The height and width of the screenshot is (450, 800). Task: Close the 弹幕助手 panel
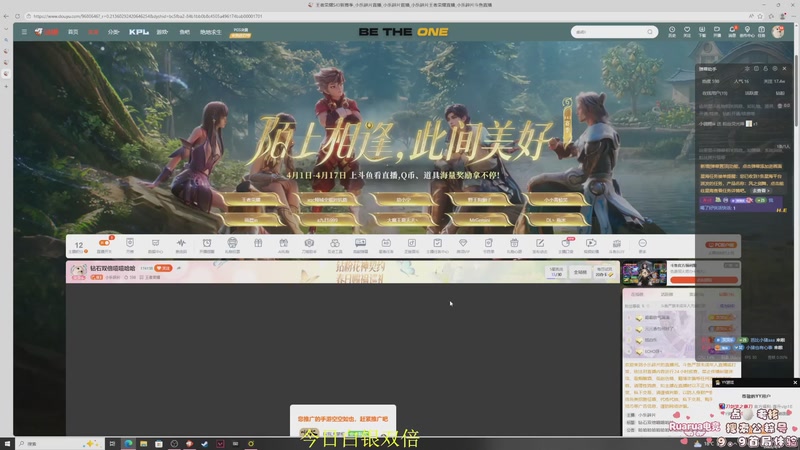point(785,68)
